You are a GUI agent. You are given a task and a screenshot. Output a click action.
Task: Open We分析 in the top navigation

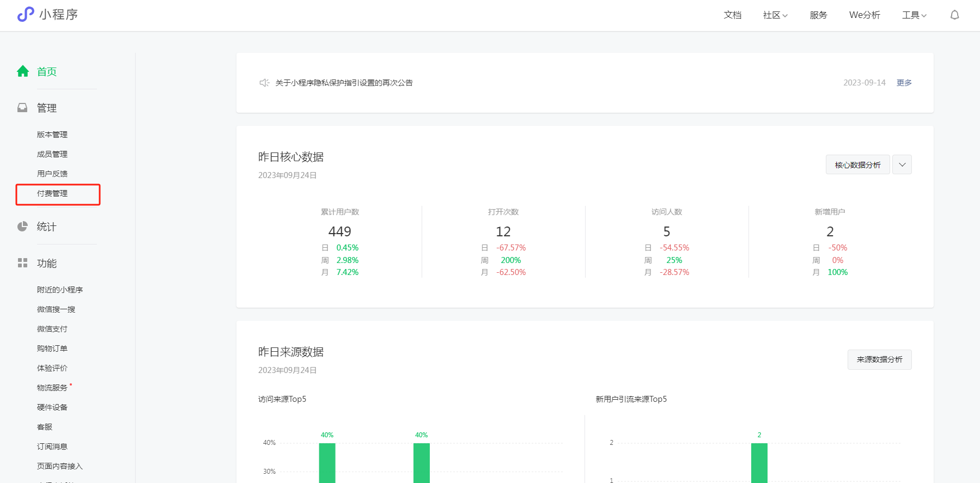(865, 15)
